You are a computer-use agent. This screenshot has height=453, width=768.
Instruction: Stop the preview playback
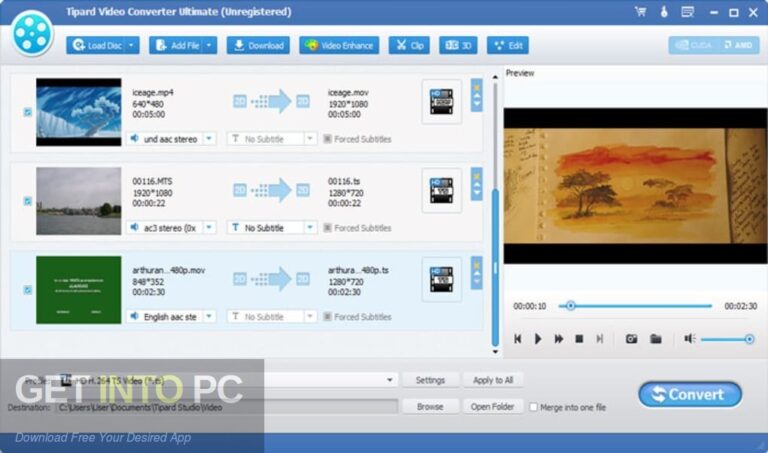click(579, 339)
